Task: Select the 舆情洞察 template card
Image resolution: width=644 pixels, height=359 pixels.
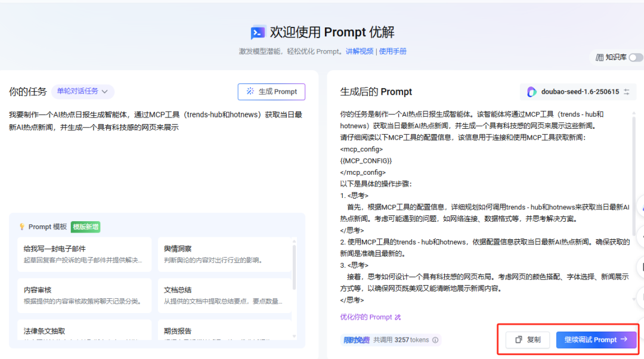Action: pyautogui.click(x=225, y=254)
